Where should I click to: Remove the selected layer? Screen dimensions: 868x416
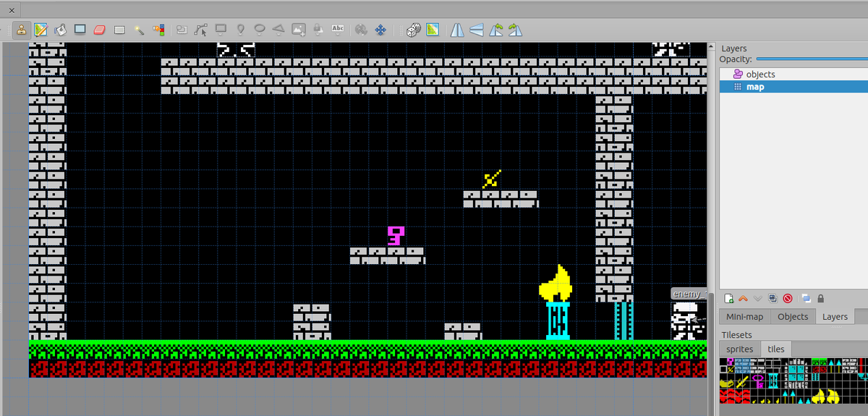[x=787, y=298]
